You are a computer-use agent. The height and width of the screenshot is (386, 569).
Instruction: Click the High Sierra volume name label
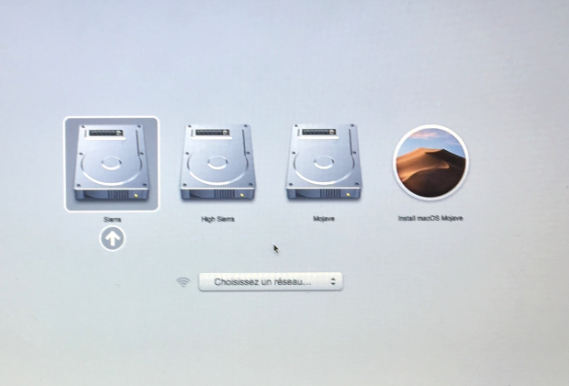(x=218, y=219)
